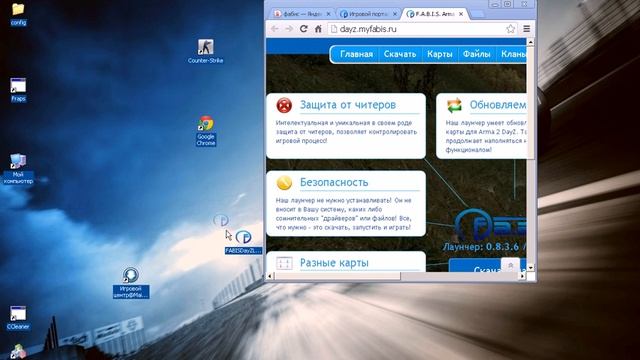Launch the CCleaner desktop shortcut
The height and width of the screenshot is (360, 640).
pyautogui.click(x=18, y=318)
